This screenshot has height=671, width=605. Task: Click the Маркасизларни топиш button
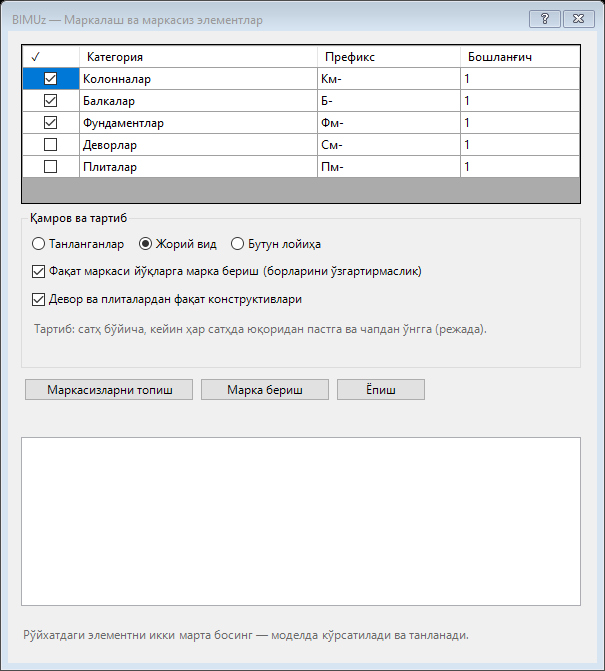(109, 389)
